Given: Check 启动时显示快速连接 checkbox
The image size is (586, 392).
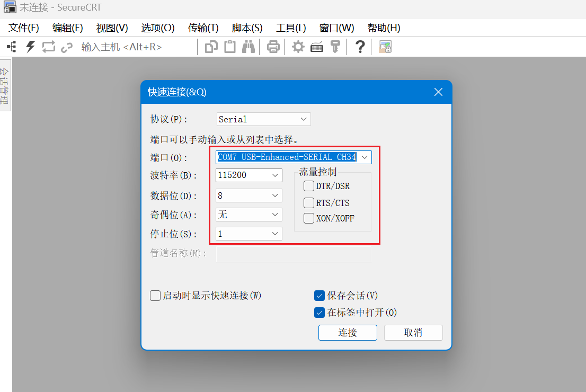Looking at the screenshot, I should coord(155,296).
